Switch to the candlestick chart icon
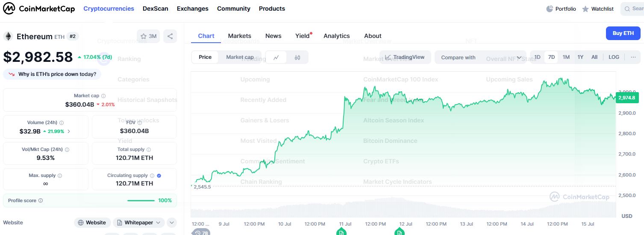 click(297, 57)
